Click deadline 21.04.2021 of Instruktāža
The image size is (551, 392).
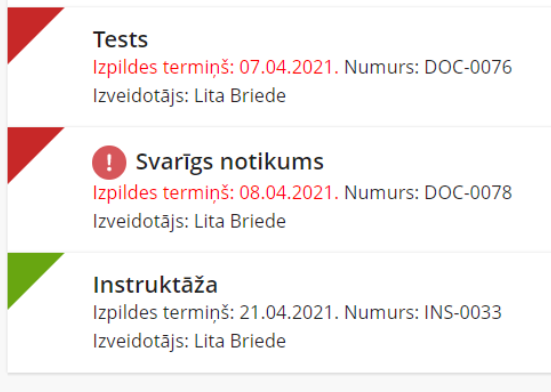289,312
